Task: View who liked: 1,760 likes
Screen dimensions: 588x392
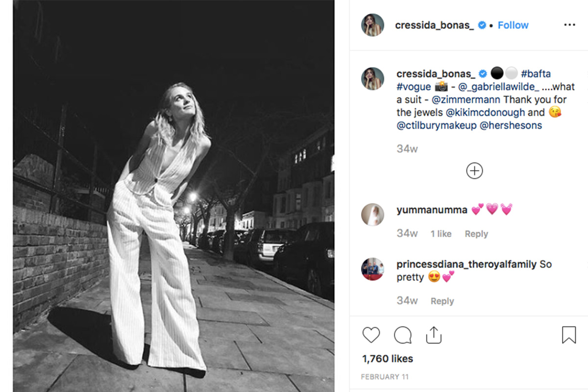Action: point(388,359)
